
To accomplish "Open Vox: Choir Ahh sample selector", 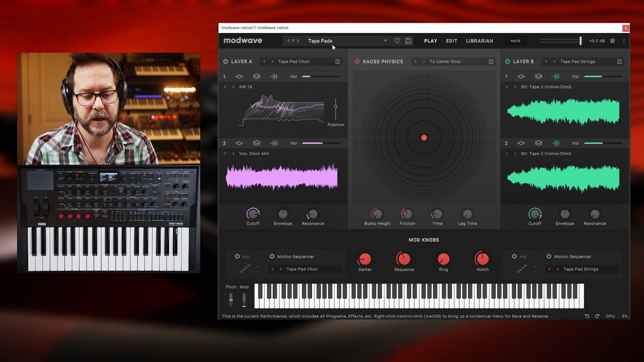I will 254,153.
